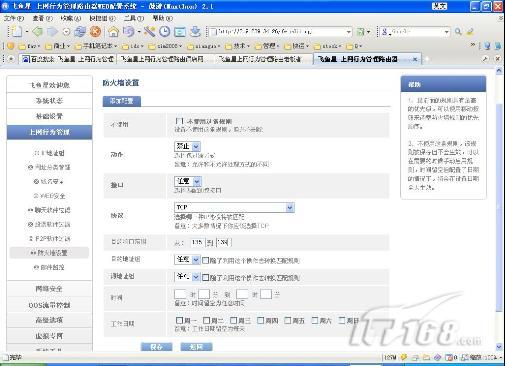Click the search magnifier icon beside the search box
The width and height of the screenshot is (505, 366).
(458, 32)
